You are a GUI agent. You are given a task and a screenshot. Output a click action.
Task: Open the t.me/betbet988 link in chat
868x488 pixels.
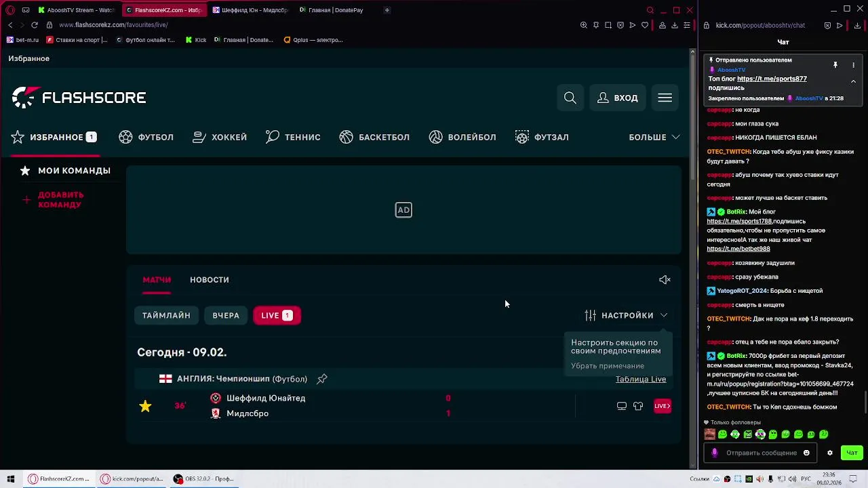[738, 249]
